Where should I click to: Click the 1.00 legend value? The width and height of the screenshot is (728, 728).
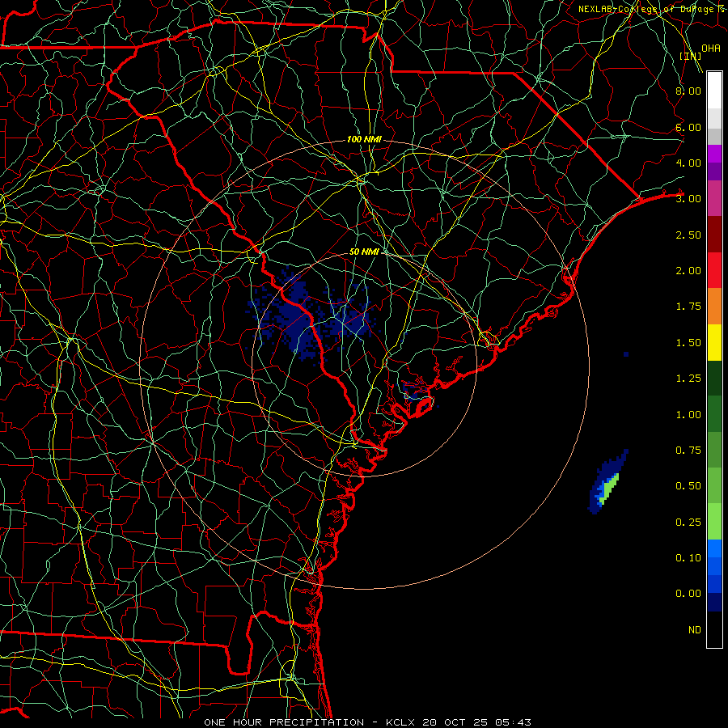click(x=688, y=415)
